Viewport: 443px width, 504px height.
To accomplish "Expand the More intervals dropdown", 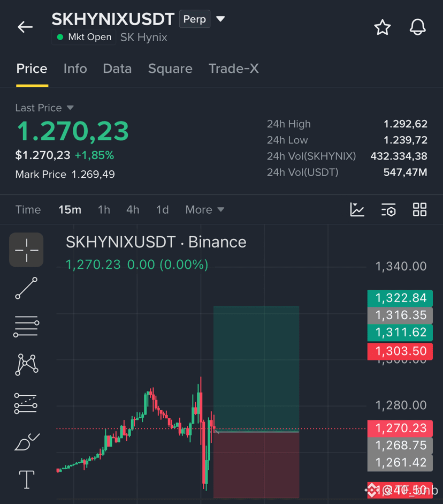I will tap(204, 209).
